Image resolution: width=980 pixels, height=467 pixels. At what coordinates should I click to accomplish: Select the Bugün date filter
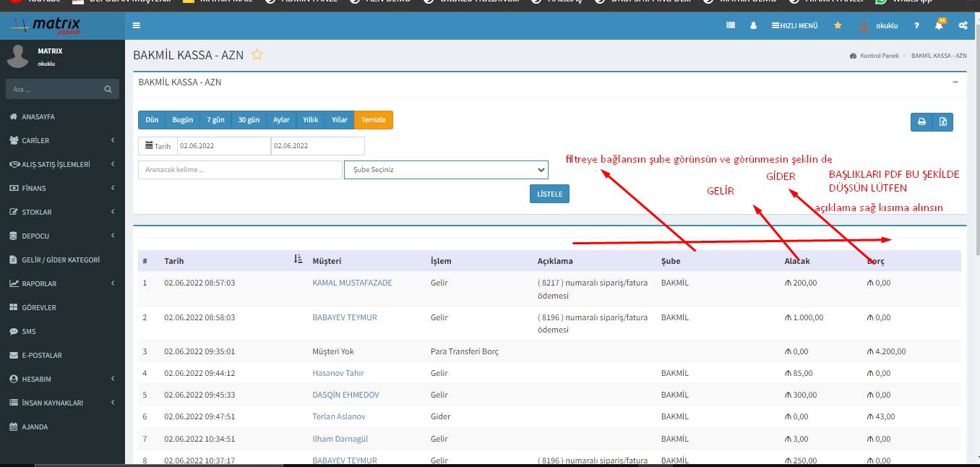(182, 120)
